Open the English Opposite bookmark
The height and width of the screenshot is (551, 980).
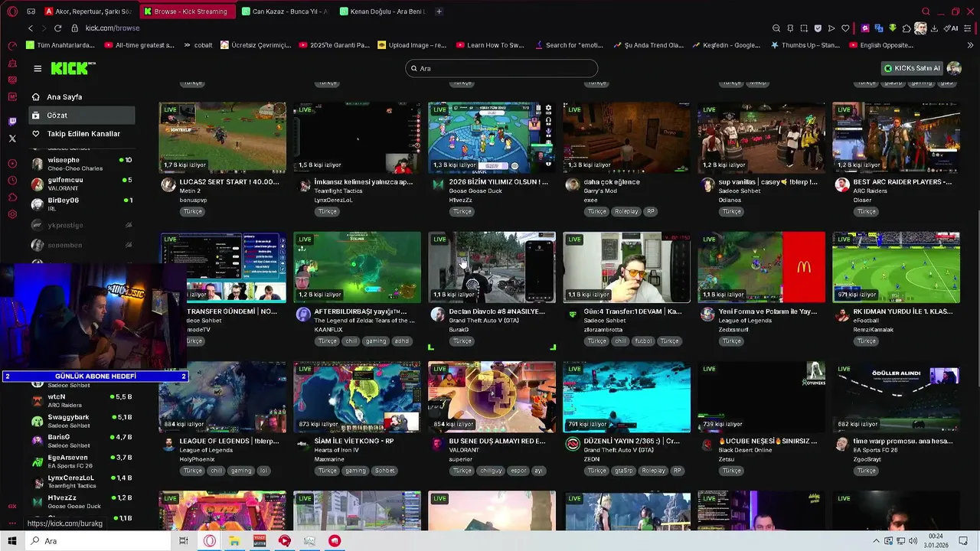pos(881,45)
